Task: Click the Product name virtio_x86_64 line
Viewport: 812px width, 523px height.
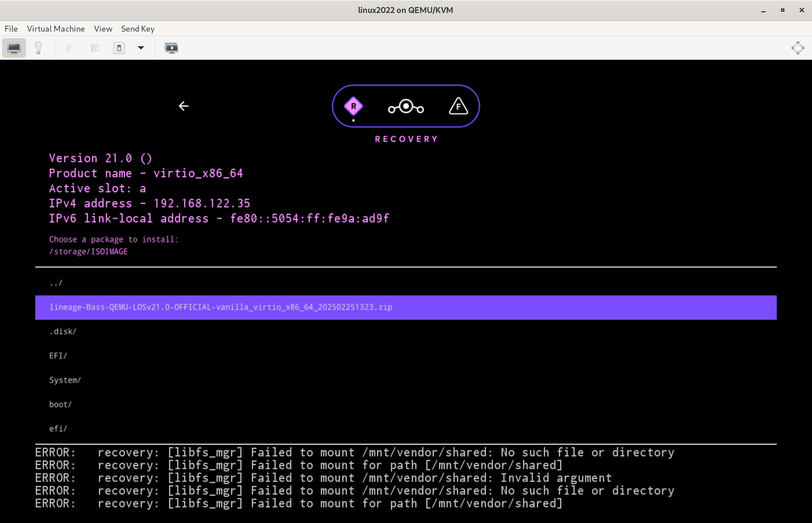Action: click(146, 174)
